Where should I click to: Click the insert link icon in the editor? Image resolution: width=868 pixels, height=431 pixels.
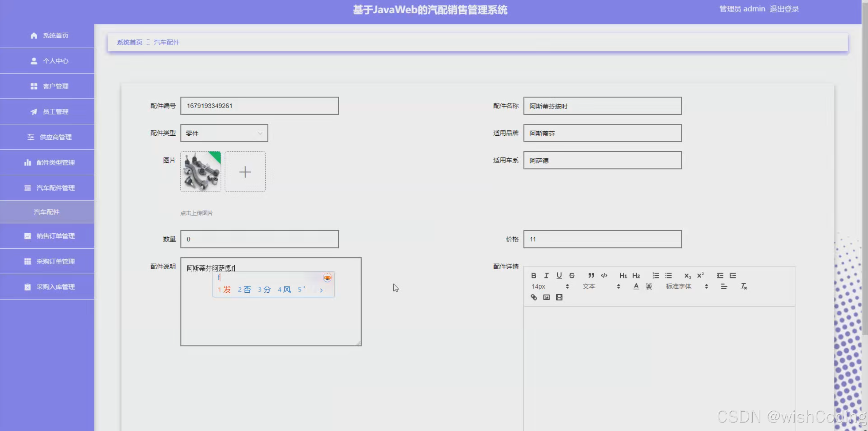(x=534, y=297)
